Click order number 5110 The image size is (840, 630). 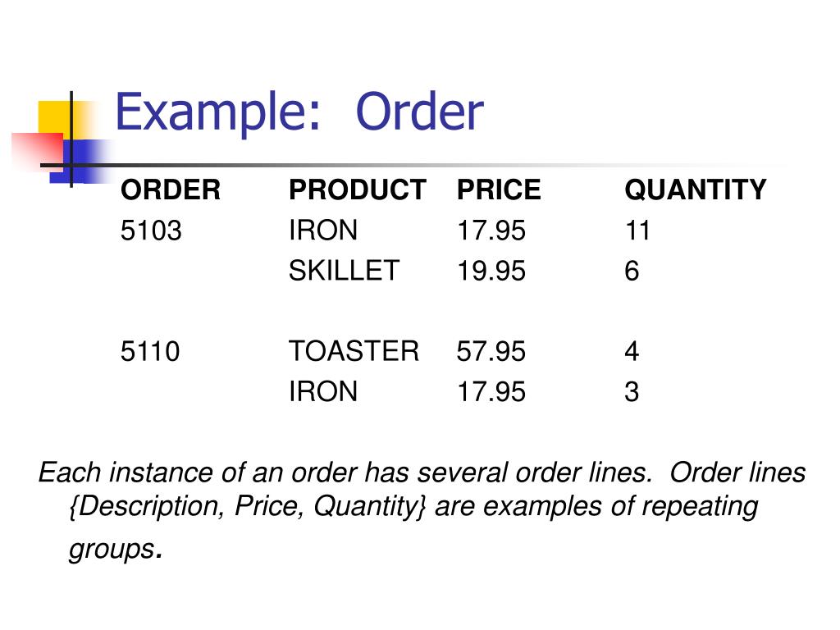[150, 351]
